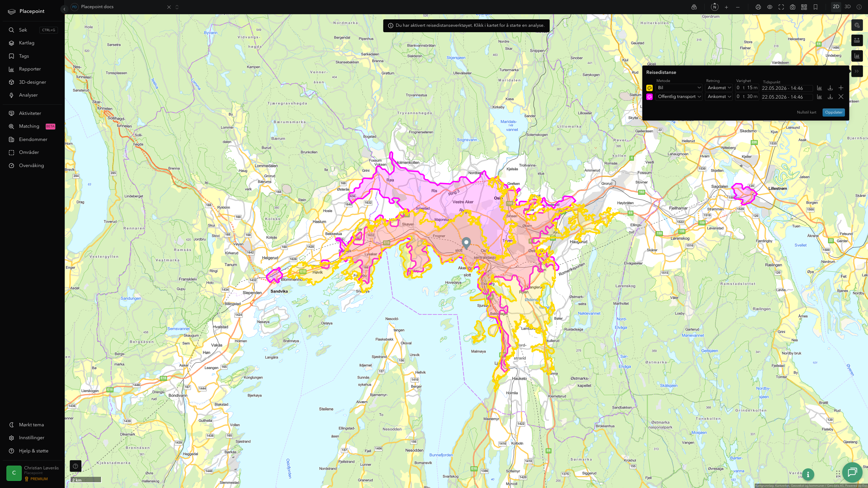Open Ankomst direction dropdown in Bil row
Screen dimensions: 868x488
click(x=719, y=88)
